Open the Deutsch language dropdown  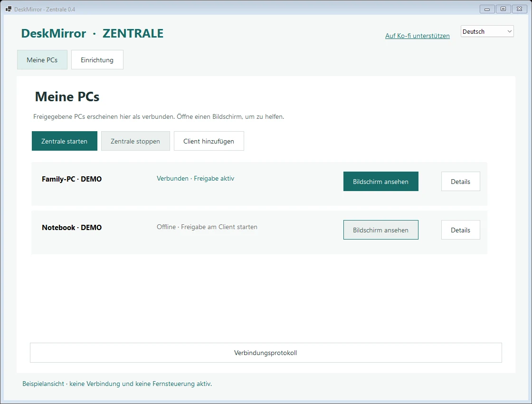click(487, 31)
